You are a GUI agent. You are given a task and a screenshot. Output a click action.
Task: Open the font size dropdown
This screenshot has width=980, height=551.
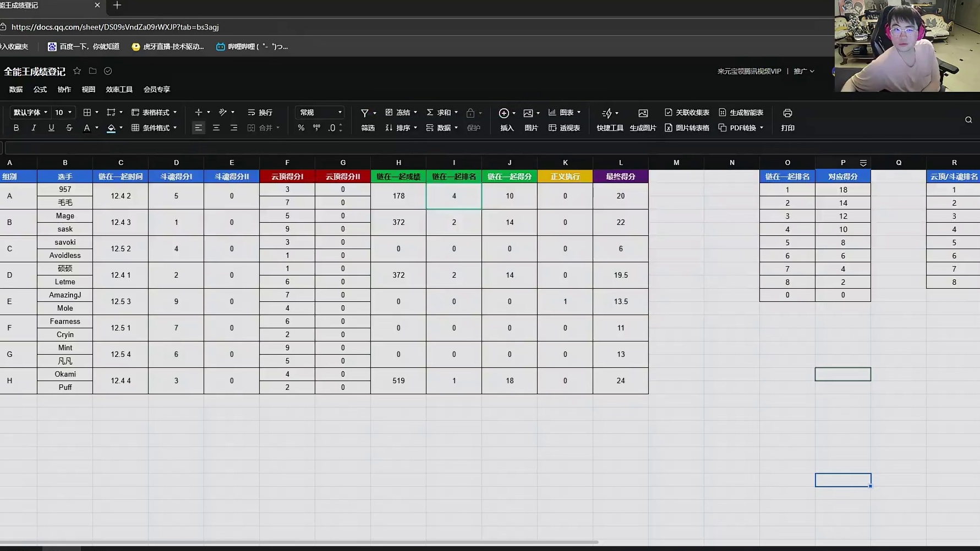click(63, 112)
